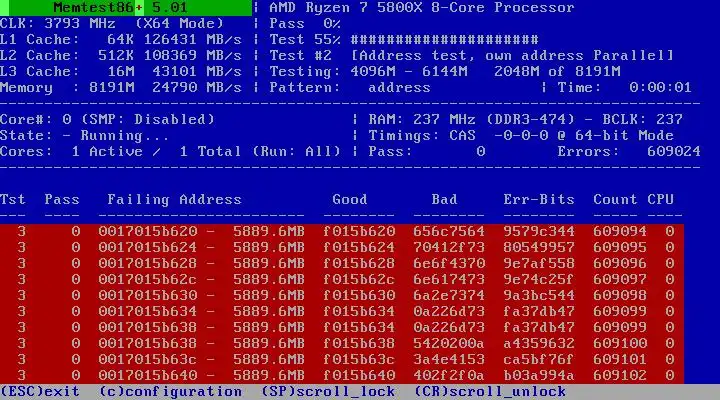This screenshot has width=720, height=400.
Task: Click the Timings CAS 64-bit Mode line
Action: 521,135
